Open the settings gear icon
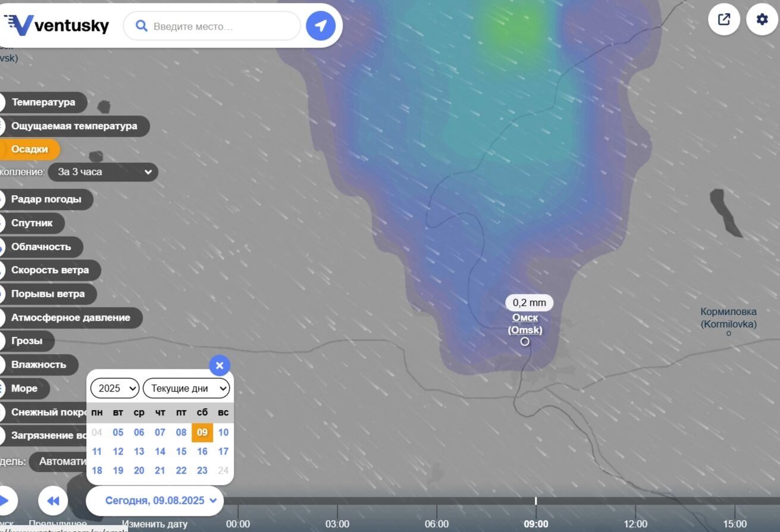 [762, 19]
